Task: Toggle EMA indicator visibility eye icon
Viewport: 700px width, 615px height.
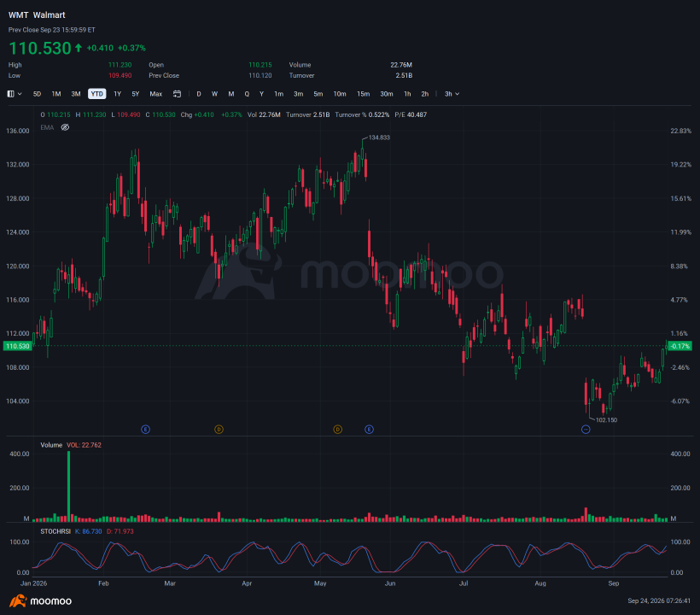Action: click(65, 127)
